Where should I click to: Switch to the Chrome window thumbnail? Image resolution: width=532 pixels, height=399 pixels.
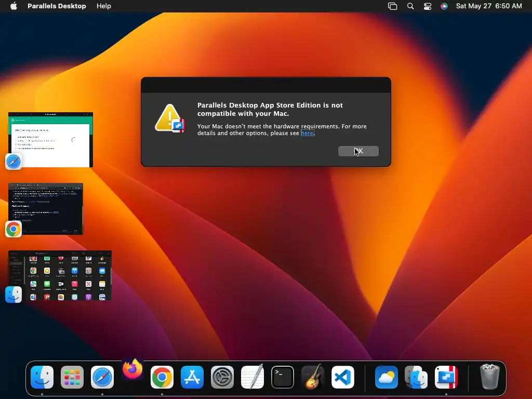coord(46,209)
